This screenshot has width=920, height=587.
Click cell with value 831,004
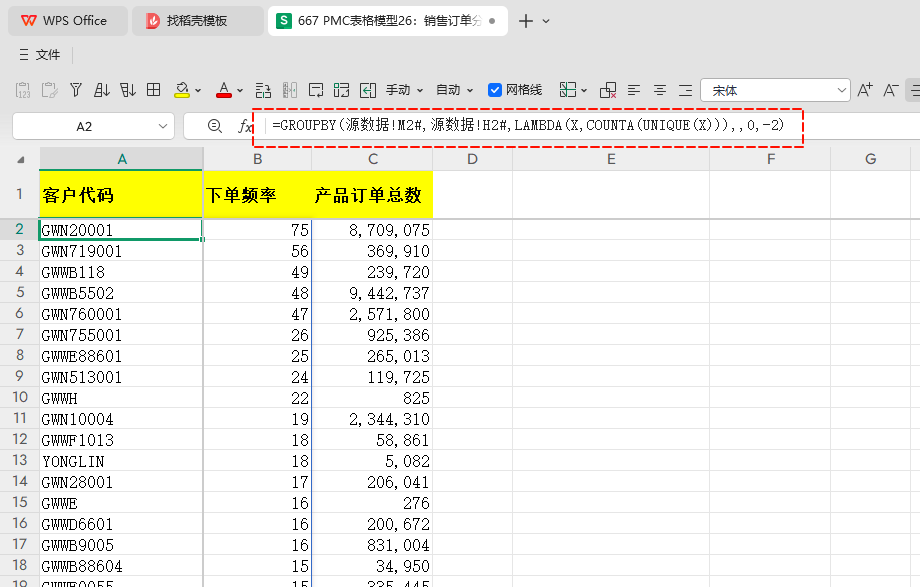[372, 545]
